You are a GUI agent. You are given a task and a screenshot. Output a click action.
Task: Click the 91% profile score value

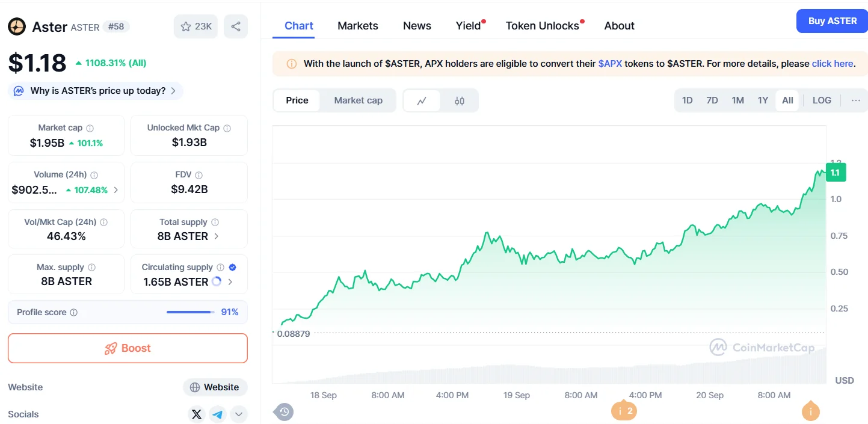[230, 312]
